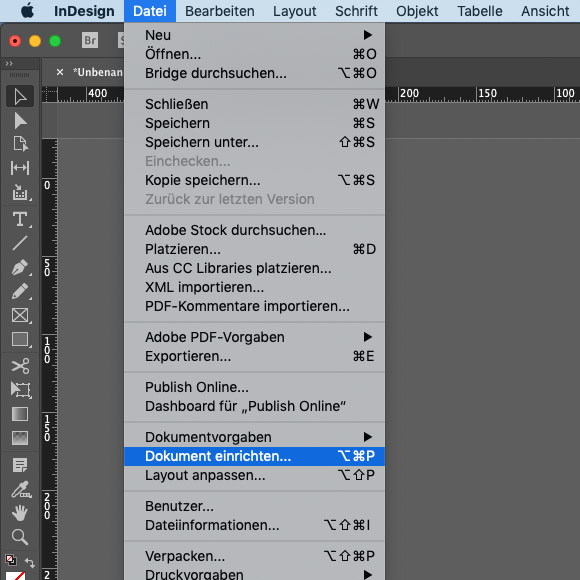The width and height of the screenshot is (580, 580).
Task: Choose Dateiinformationen... entry
Action: pyautogui.click(x=254, y=525)
